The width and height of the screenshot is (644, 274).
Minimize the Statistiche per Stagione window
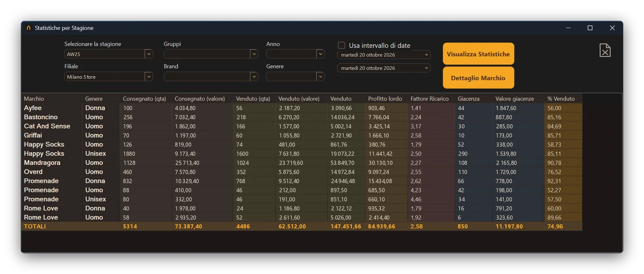[x=568, y=28]
